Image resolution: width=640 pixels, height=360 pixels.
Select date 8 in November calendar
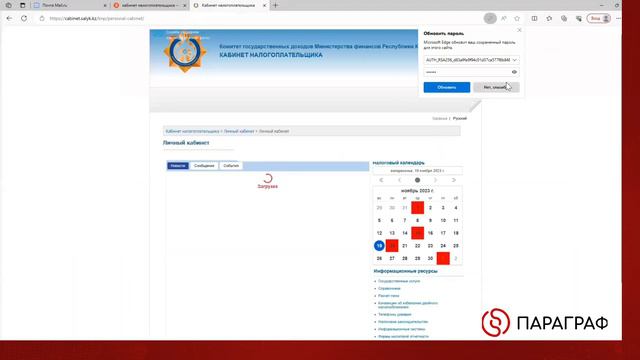[418, 220]
